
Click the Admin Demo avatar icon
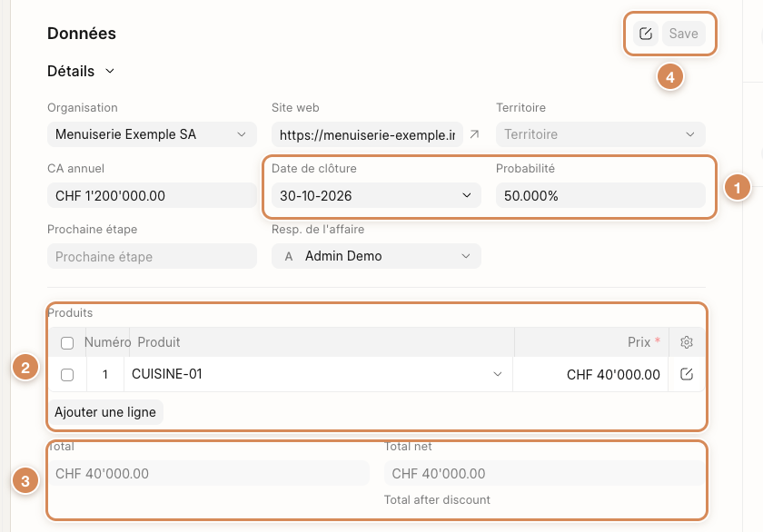pos(289,256)
